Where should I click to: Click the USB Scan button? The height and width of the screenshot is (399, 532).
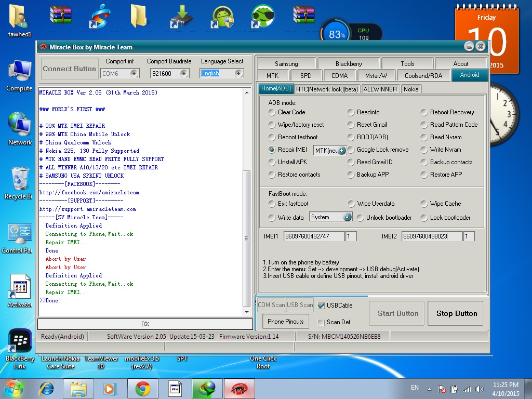pyautogui.click(x=300, y=305)
